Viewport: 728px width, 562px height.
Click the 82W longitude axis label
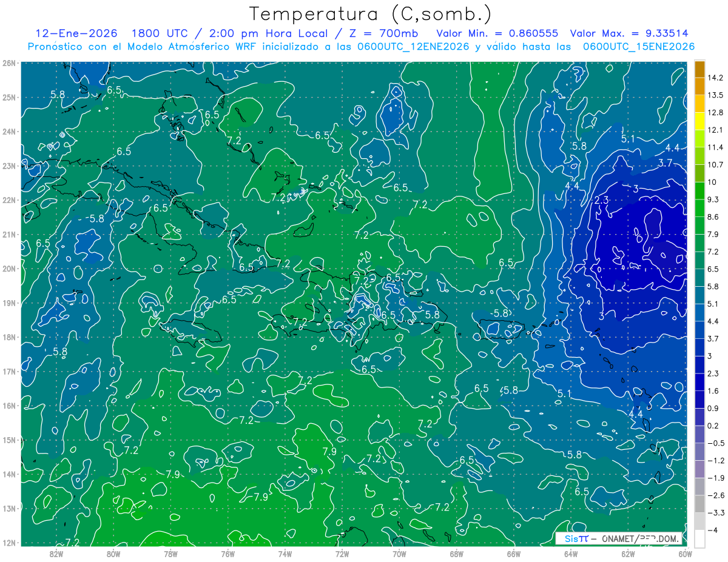tap(56, 554)
